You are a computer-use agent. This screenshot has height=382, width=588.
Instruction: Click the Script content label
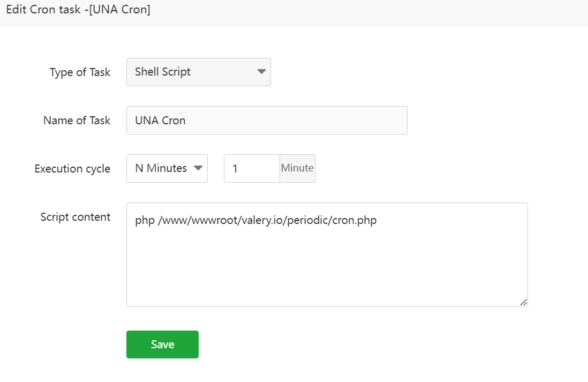pos(76,217)
